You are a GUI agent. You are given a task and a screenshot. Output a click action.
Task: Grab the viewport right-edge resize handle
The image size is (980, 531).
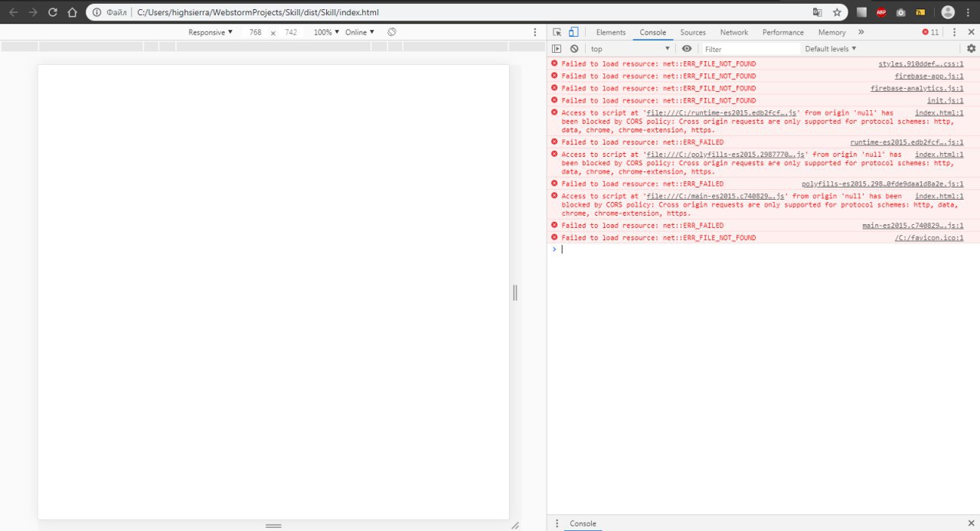515,292
